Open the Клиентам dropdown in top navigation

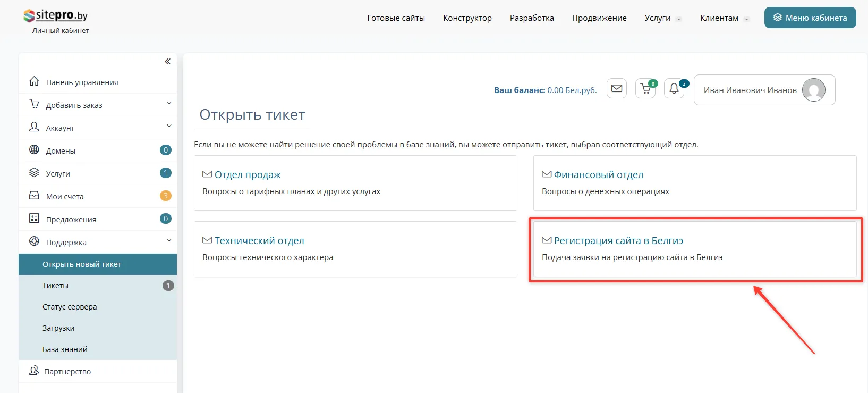pos(724,18)
